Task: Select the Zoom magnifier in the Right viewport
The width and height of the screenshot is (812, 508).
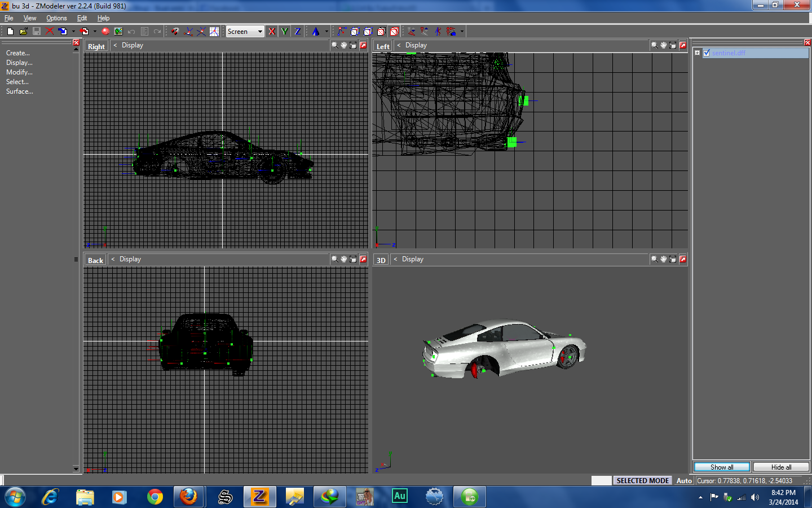Action: click(x=335, y=45)
